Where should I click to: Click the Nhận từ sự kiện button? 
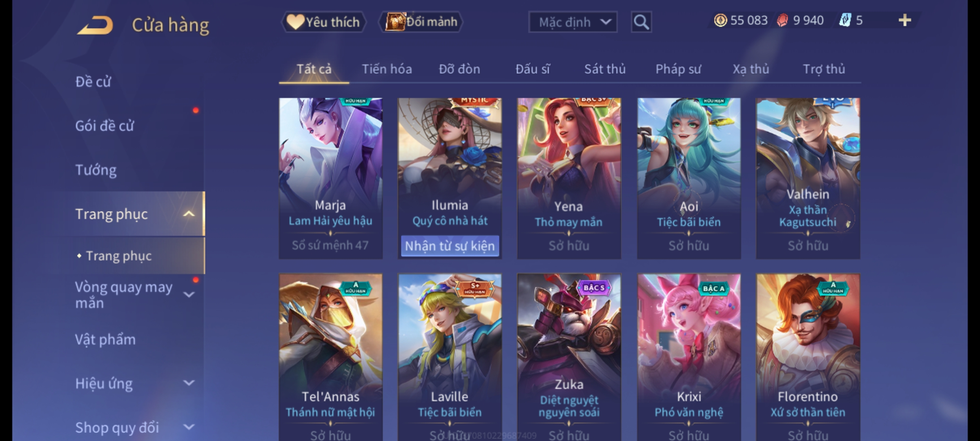450,246
